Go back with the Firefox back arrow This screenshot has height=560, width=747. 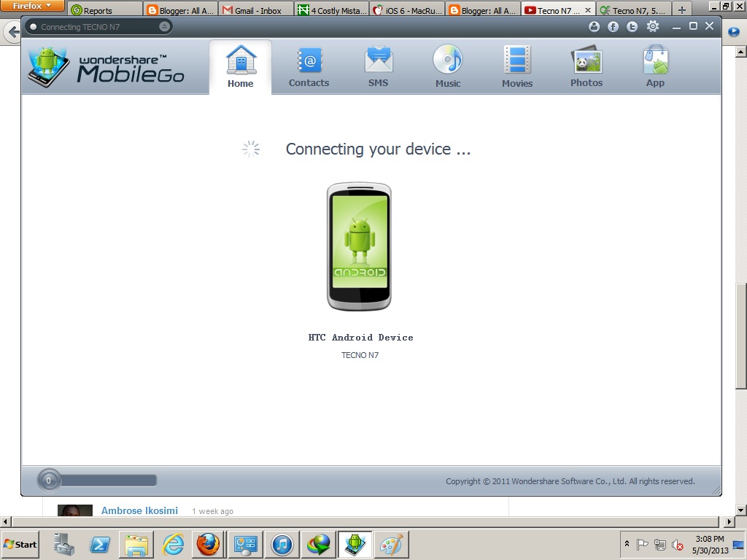13,32
